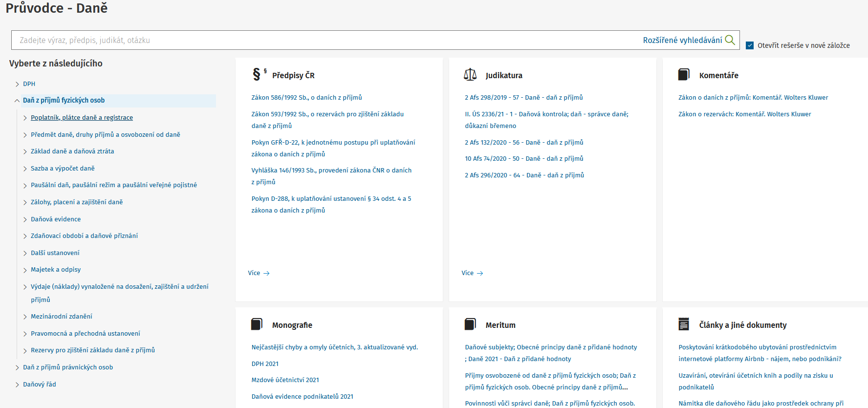Open DPH 2021 monograph link
Screen dimensions: 868x408
(x=265, y=364)
